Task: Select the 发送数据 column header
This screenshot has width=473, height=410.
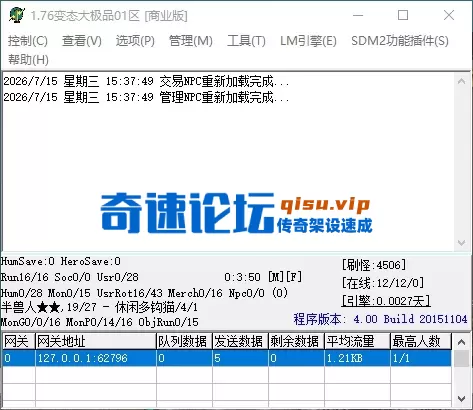Action: tap(240, 341)
